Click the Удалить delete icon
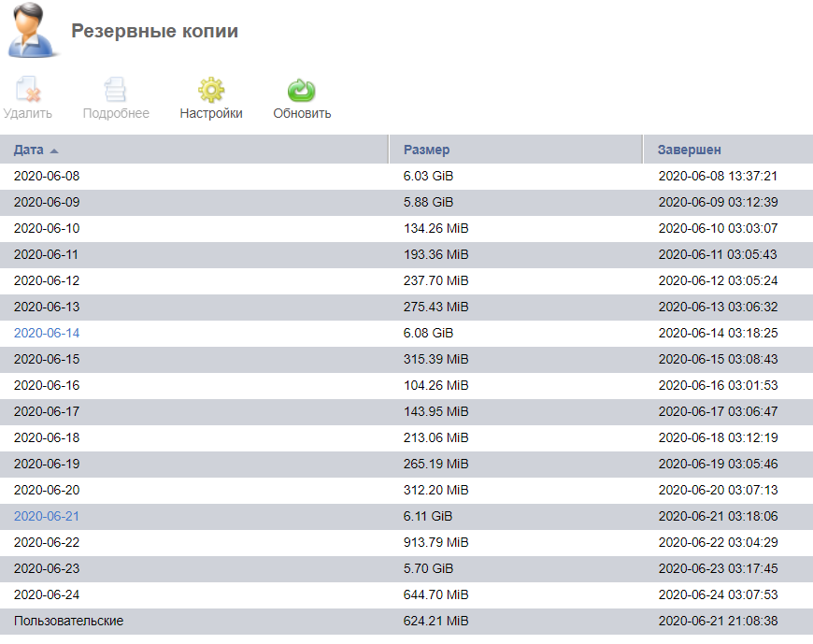Image resolution: width=813 pixels, height=644 pixels. pos(28,89)
